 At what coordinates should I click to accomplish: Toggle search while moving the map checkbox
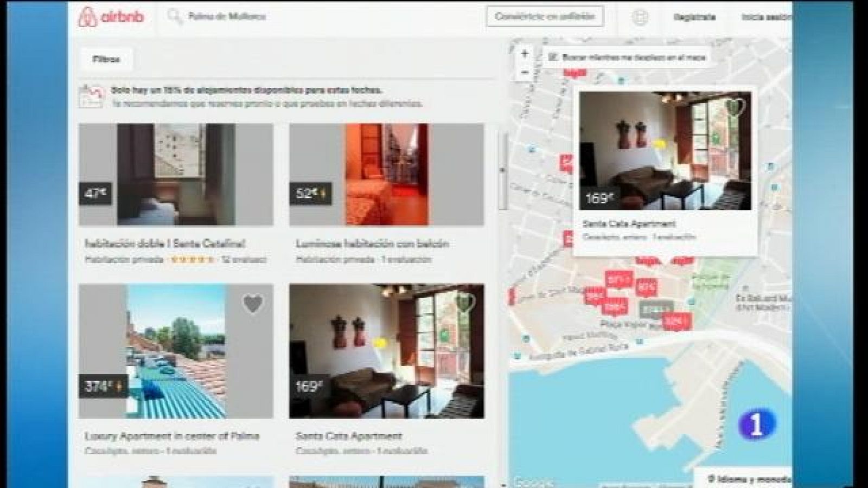point(553,57)
